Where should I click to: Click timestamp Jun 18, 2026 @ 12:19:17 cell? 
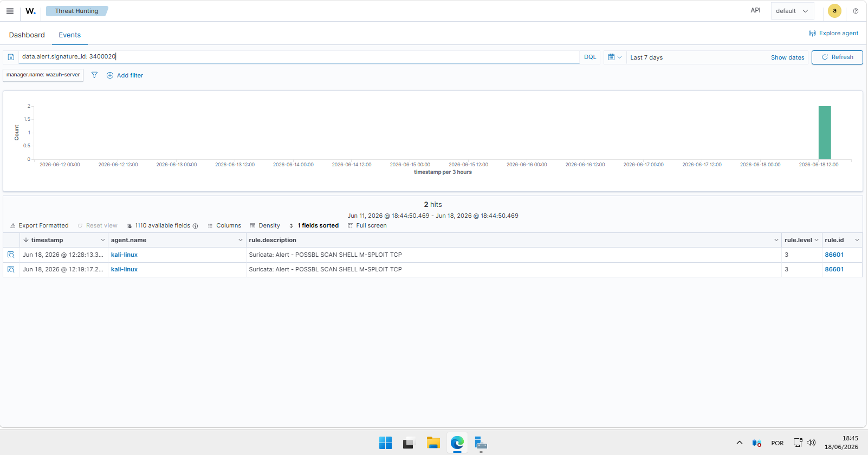pos(63,269)
